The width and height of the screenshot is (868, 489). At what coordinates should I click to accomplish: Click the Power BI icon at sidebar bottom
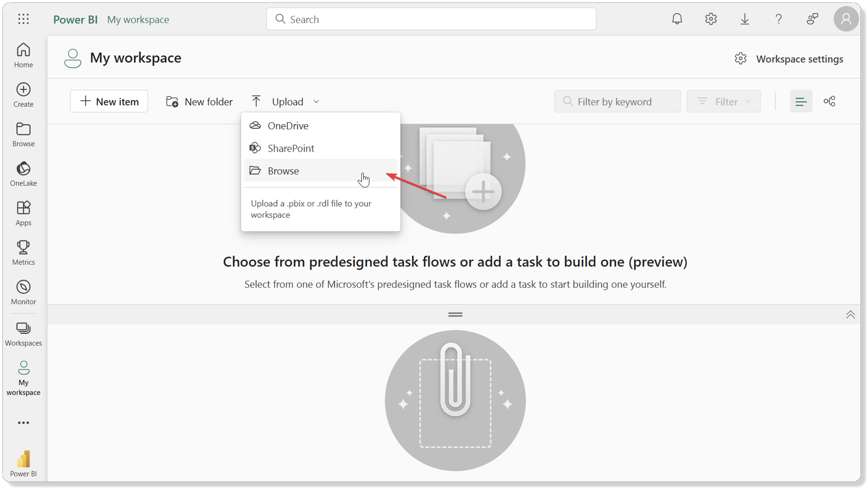[23, 462]
